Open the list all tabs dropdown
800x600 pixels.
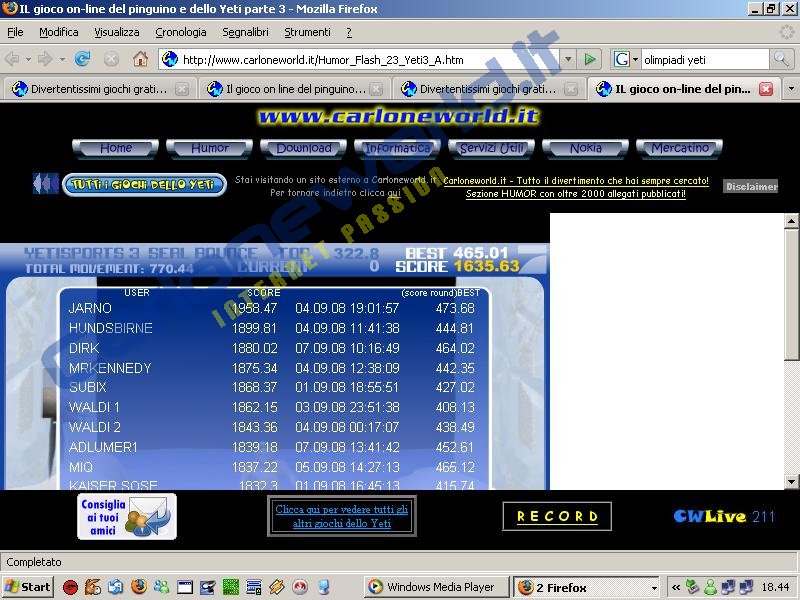[x=791, y=89]
